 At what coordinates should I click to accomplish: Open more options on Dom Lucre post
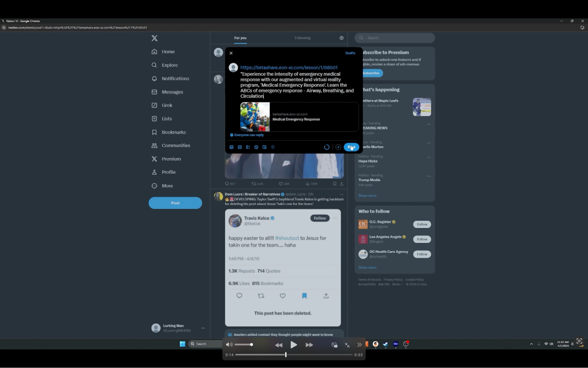coord(341,194)
